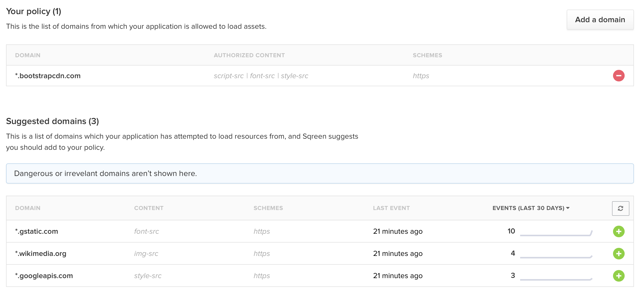The image size is (644, 297).
Task: Click the Last Event column header
Action: (391, 208)
